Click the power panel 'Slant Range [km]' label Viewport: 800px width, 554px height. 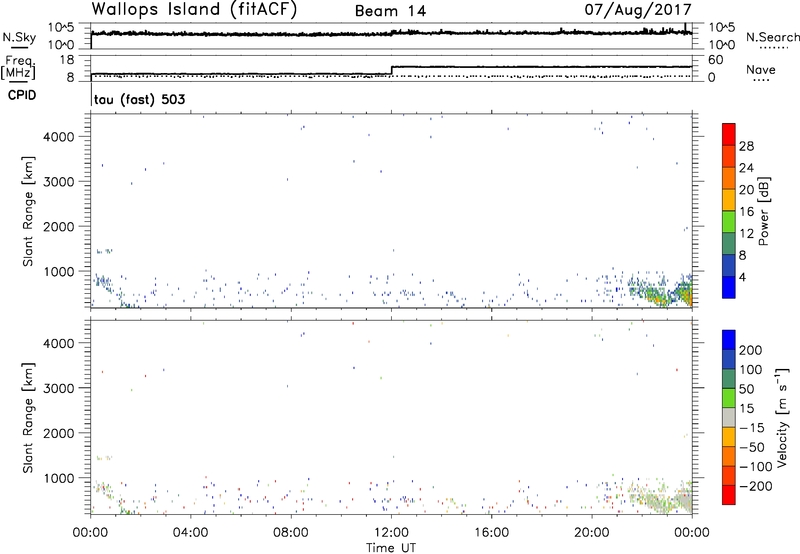[x=28, y=211]
